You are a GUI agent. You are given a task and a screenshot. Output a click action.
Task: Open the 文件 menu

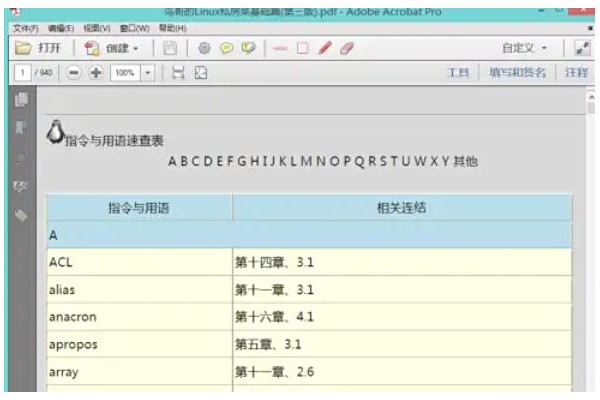(25, 28)
